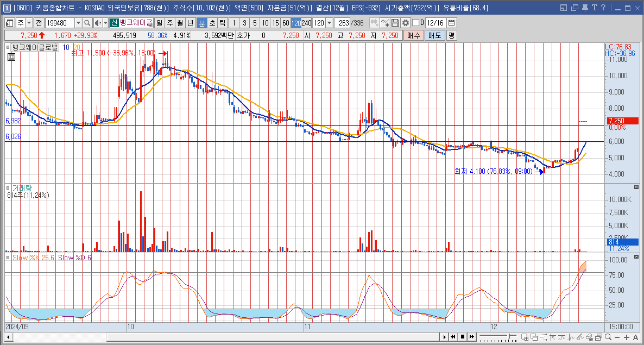The height and width of the screenshot is (345, 644).
Task: Click the 평 button
Action: 451,36
